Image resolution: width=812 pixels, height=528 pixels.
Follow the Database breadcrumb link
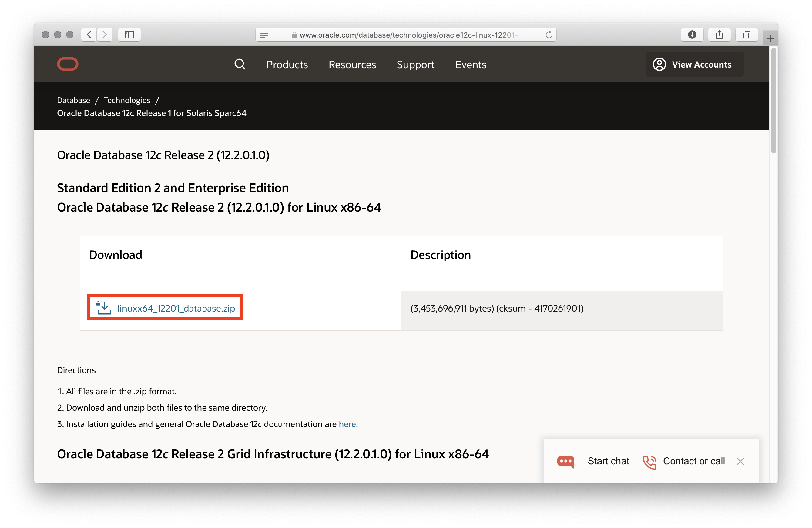click(x=73, y=100)
